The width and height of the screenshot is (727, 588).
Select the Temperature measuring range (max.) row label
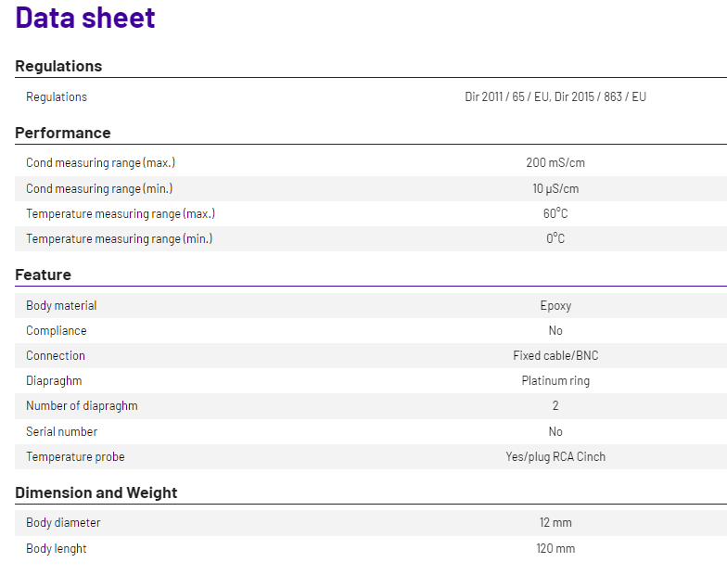pyautogui.click(x=121, y=213)
